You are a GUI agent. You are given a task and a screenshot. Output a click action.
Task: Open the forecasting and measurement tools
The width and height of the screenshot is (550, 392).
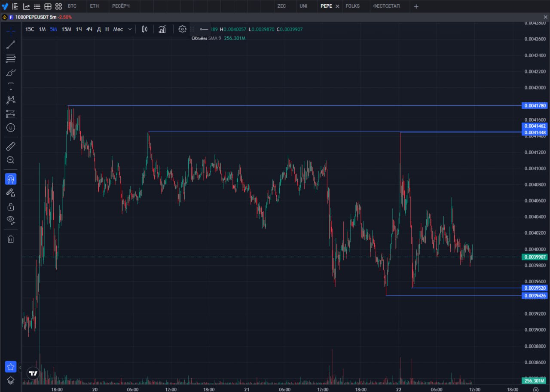tap(11, 114)
